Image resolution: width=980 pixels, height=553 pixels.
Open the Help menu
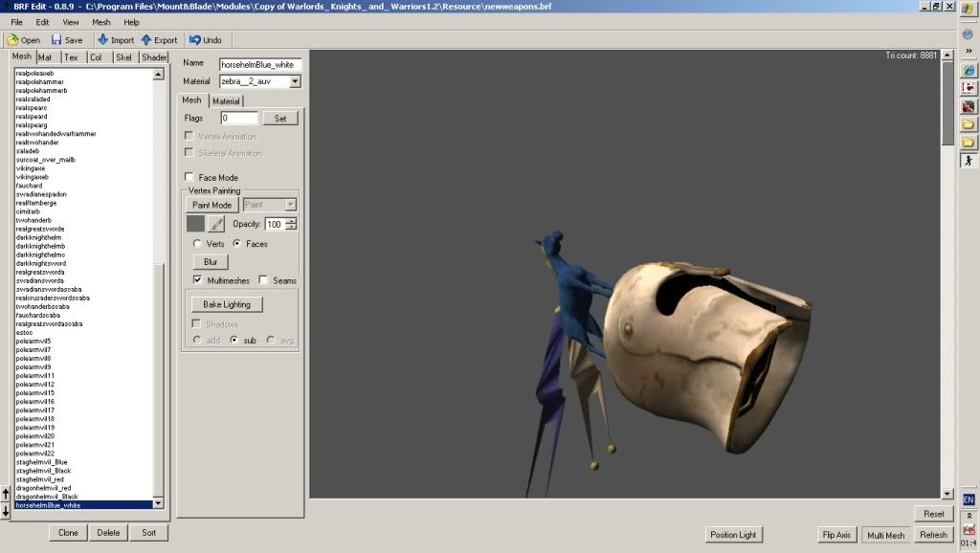(x=131, y=22)
